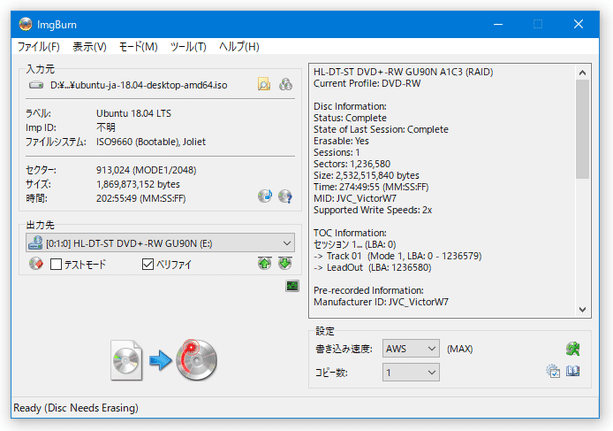Expand the destination drive HL-DT-ST dropdown
The image size is (613, 431).
(160, 243)
